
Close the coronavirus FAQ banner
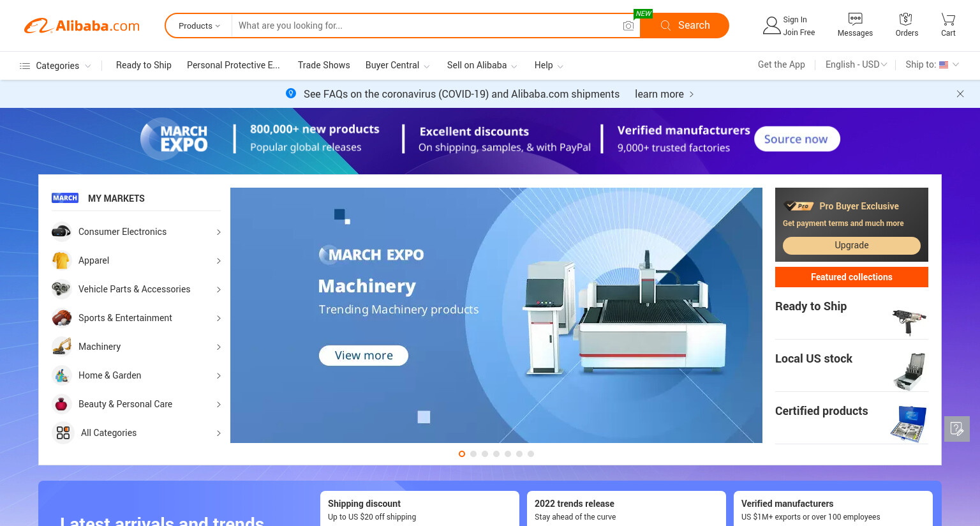click(x=960, y=94)
